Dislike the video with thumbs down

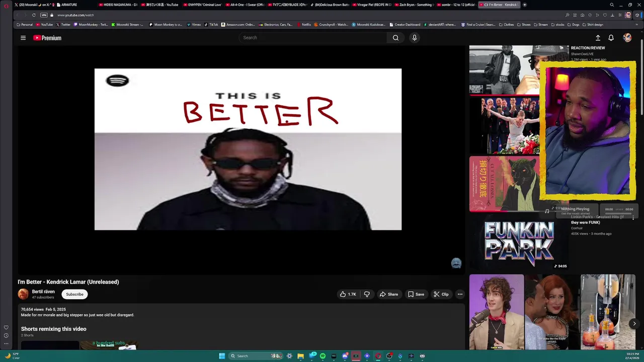(367, 294)
